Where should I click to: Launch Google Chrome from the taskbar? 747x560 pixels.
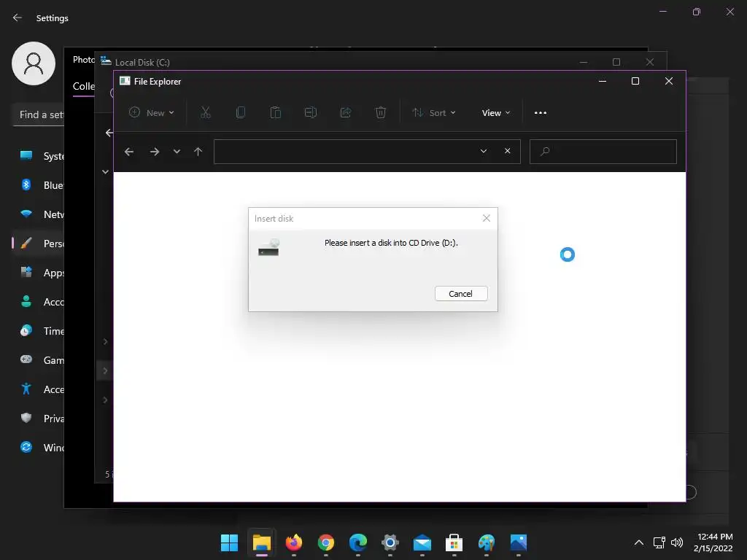pyautogui.click(x=326, y=542)
